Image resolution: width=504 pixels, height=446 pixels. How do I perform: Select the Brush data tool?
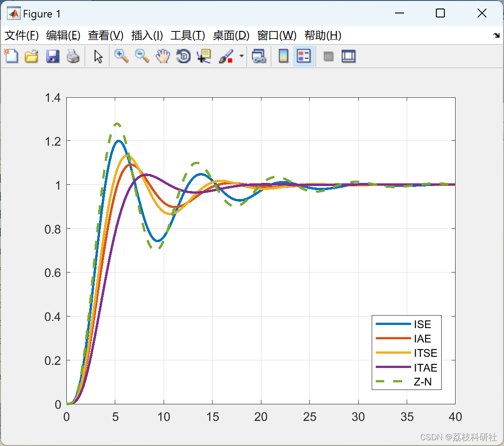pyautogui.click(x=225, y=56)
